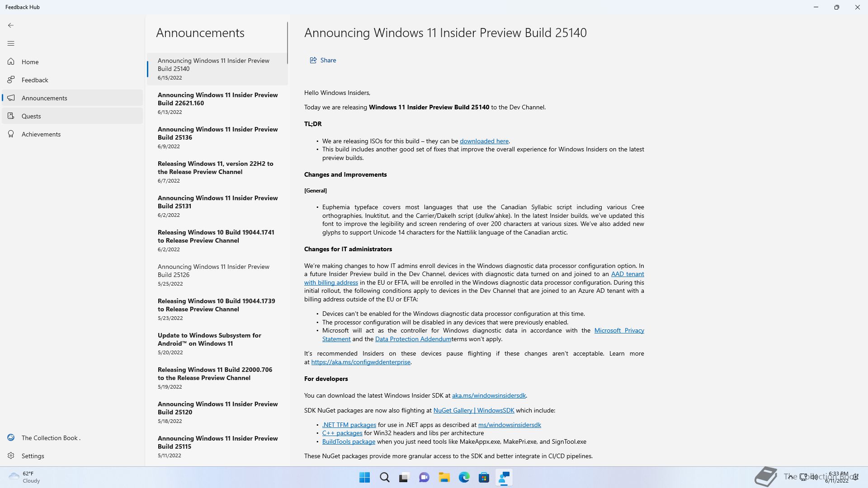Screen dimensions: 868x488
Task: Open Windows Subsystem for Android update announcement
Action: [x=217, y=343]
